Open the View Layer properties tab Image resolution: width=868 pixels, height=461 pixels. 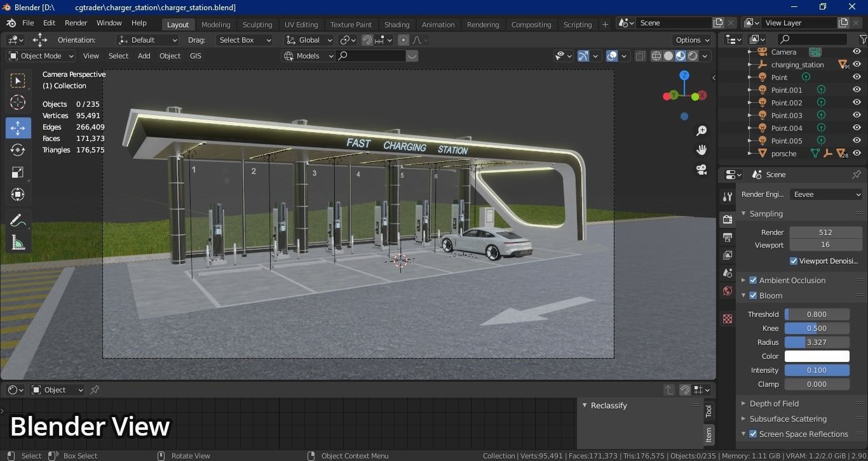(x=728, y=255)
